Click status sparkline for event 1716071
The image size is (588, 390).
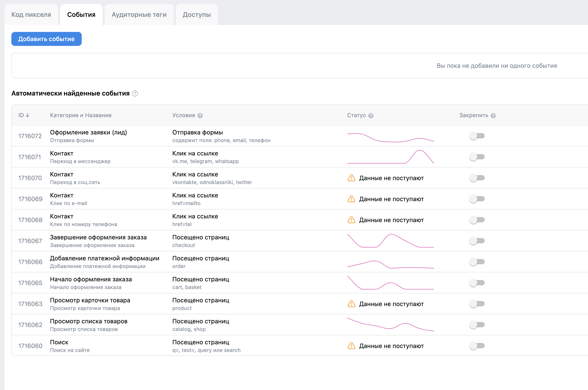point(390,157)
